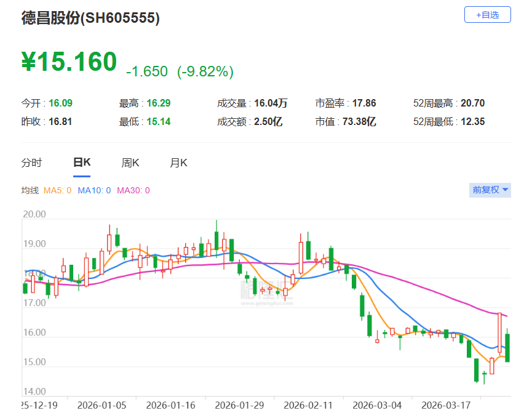This screenshot has width=532, height=415.
Task: Click the 2026-01-05 date axis label
Action: pos(101,405)
